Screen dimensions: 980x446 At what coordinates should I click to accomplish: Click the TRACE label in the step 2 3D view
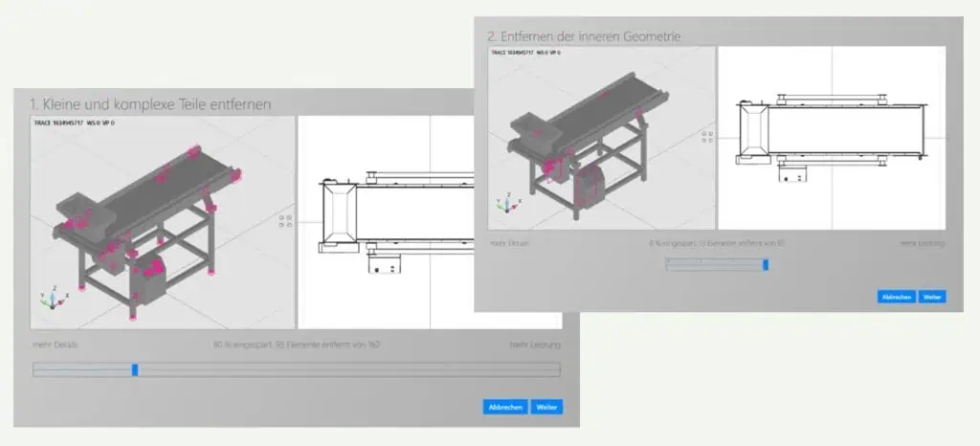coord(526,53)
